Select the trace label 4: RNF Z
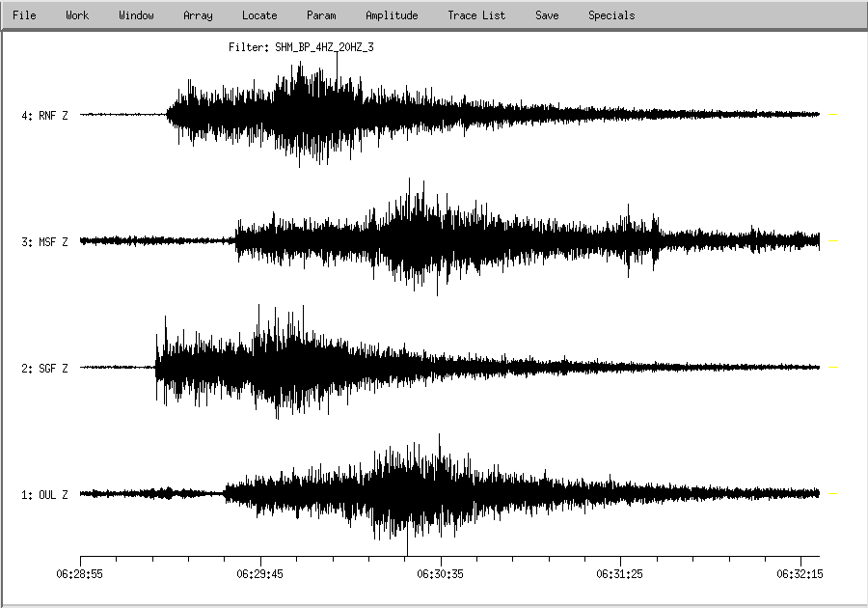This screenshot has height=608, width=868. click(x=45, y=116)
